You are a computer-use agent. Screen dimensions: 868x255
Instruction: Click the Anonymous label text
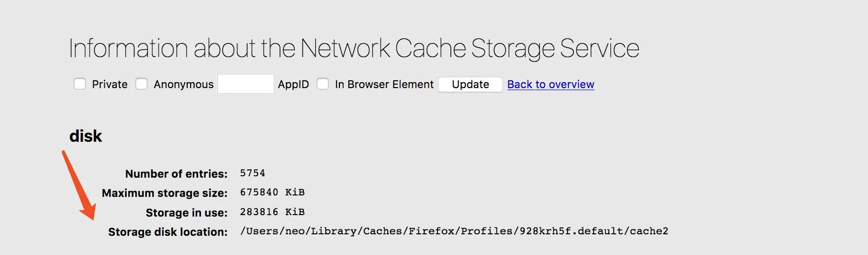coord(183,85)
